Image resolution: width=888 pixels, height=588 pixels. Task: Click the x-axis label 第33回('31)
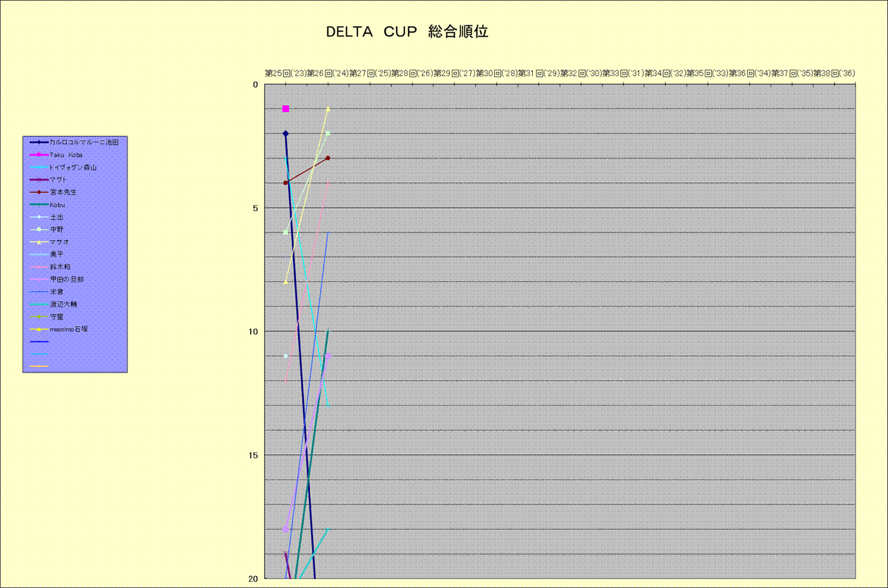[x=624, y=73]
